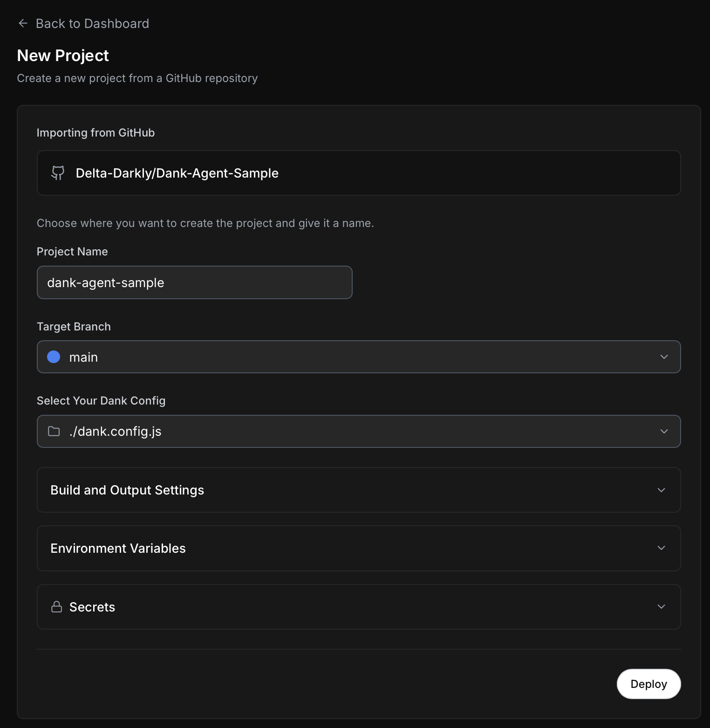The image size is (710, 728).
Task: Click chevron arrow in Target Branch field
Action: tap(664, 357)
